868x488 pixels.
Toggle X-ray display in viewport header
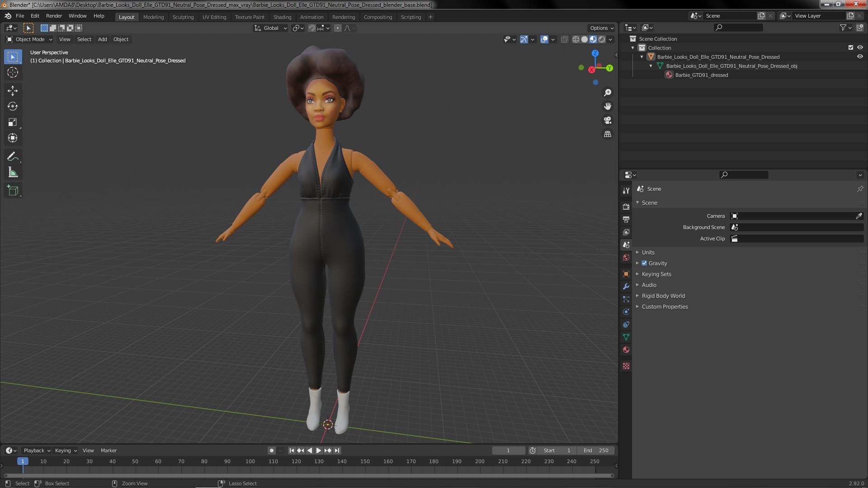[x=564, y=39]
